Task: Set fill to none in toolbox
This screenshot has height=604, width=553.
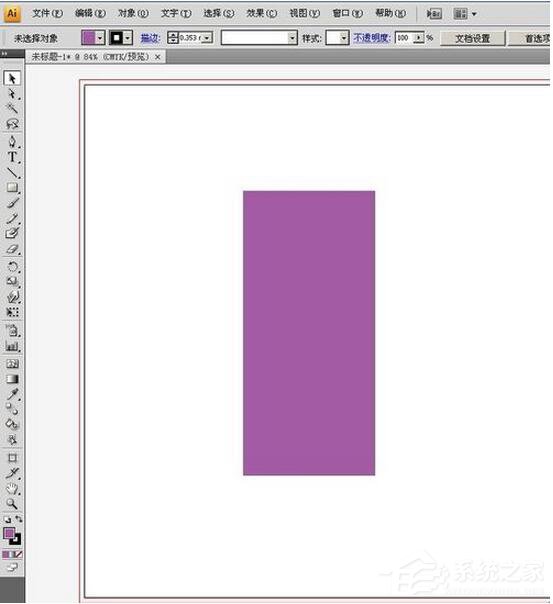Action: coord(19,554)
